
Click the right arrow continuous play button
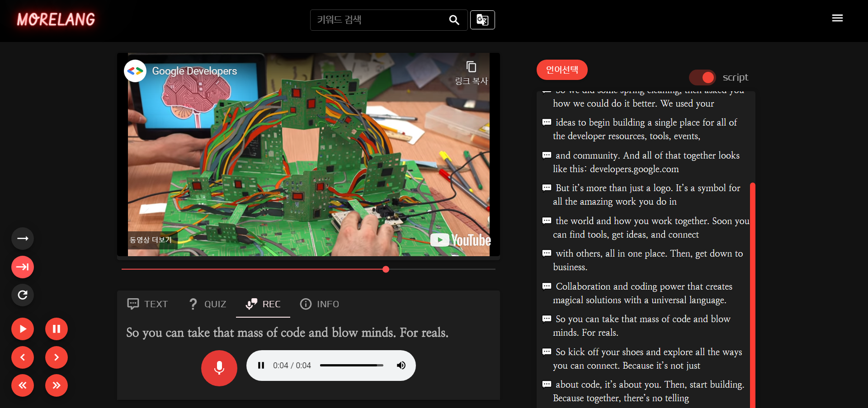pyautogui.click(x=23, y=239)
